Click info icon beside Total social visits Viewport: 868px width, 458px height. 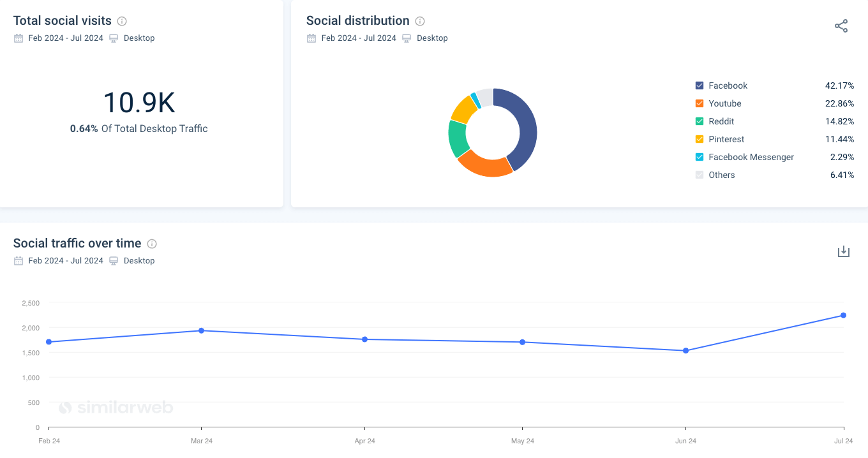[122, 21]
